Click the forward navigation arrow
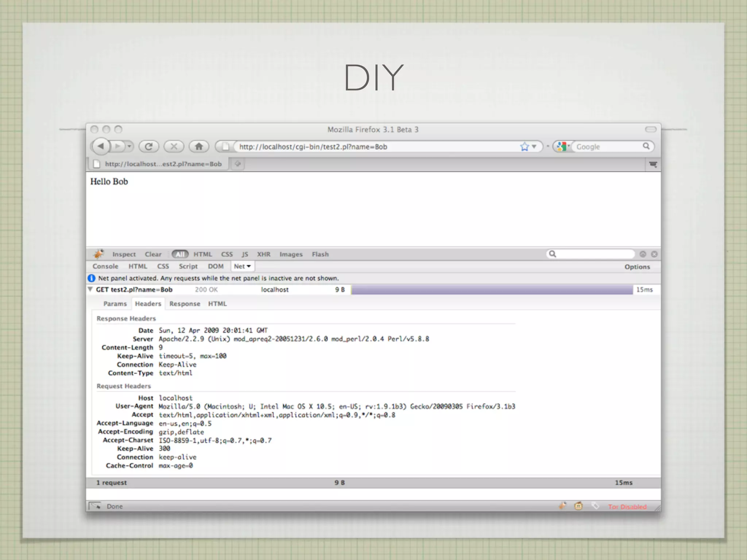 click(x=118, y=147)
